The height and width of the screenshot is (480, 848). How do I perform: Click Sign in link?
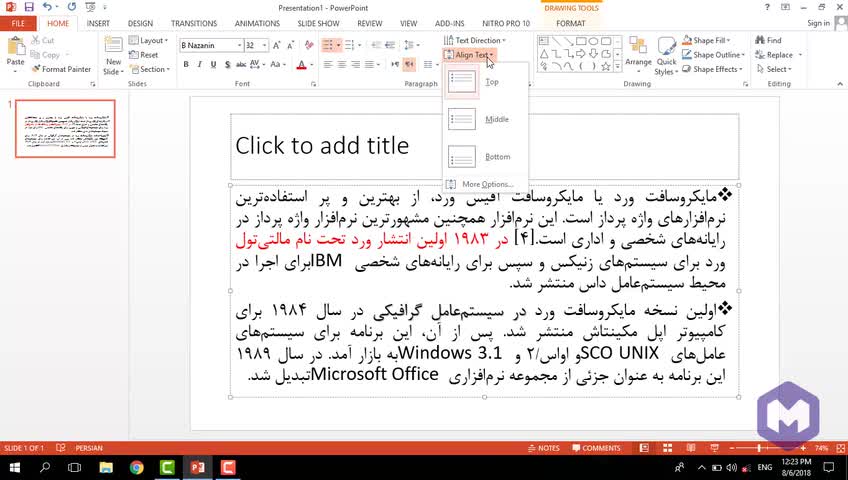tap(818, 23)
